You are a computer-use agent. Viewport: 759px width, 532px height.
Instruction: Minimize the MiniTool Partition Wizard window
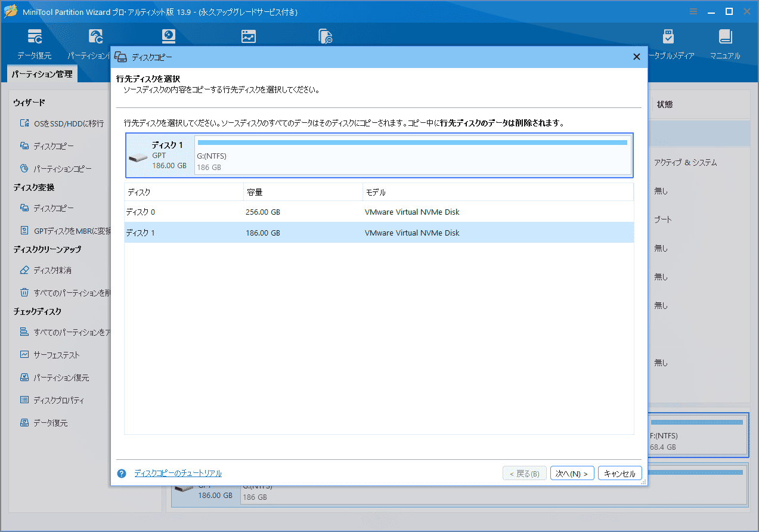click(x=711, y=11)
